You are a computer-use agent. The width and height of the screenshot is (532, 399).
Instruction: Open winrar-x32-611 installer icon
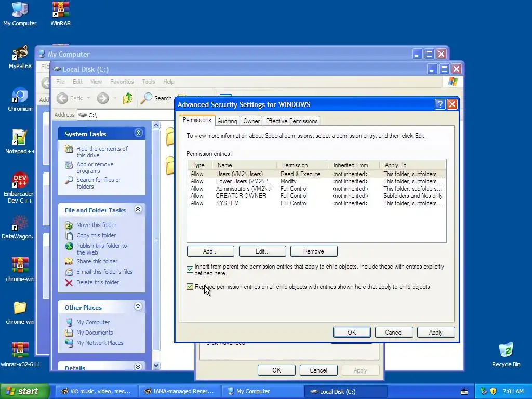pos(20,355)
